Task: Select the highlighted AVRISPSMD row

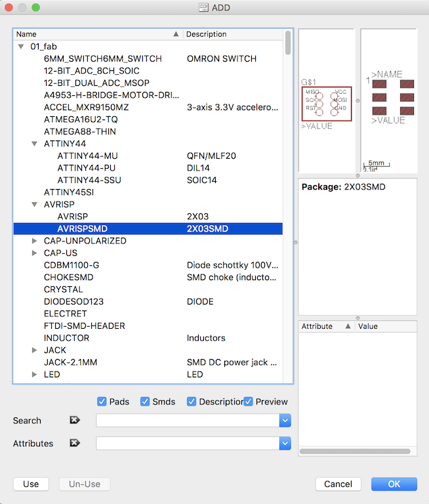Action: tap(148, 228)
